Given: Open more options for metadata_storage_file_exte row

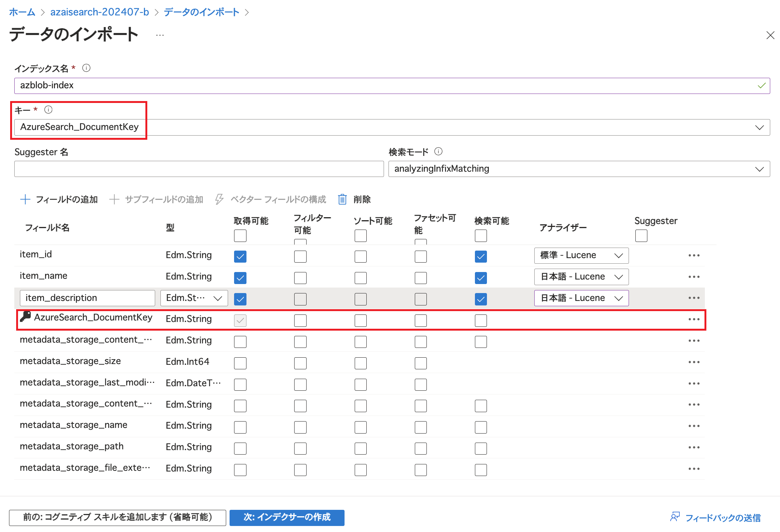Looking at the screenshot, I should [694, 469].
